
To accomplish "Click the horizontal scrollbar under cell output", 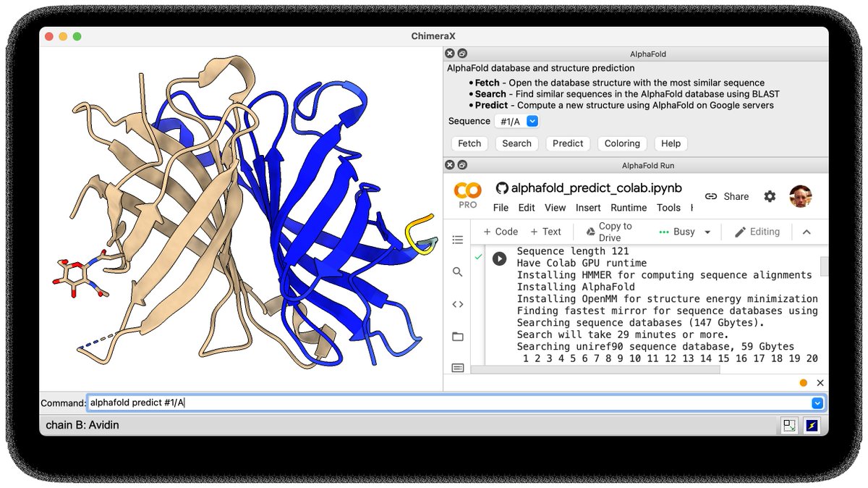I will click(595, 369).
